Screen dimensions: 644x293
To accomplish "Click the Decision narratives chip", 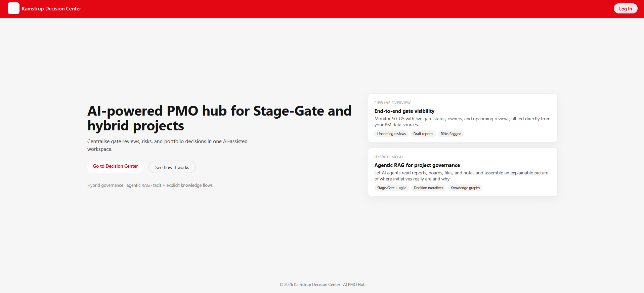I will (x=428, y=188).
